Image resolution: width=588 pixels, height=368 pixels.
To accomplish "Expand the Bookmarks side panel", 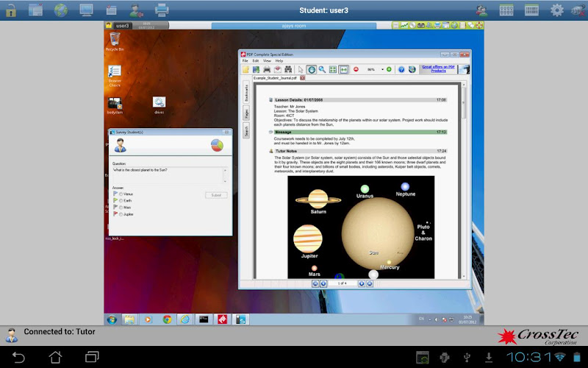I will tap(246, 93).
